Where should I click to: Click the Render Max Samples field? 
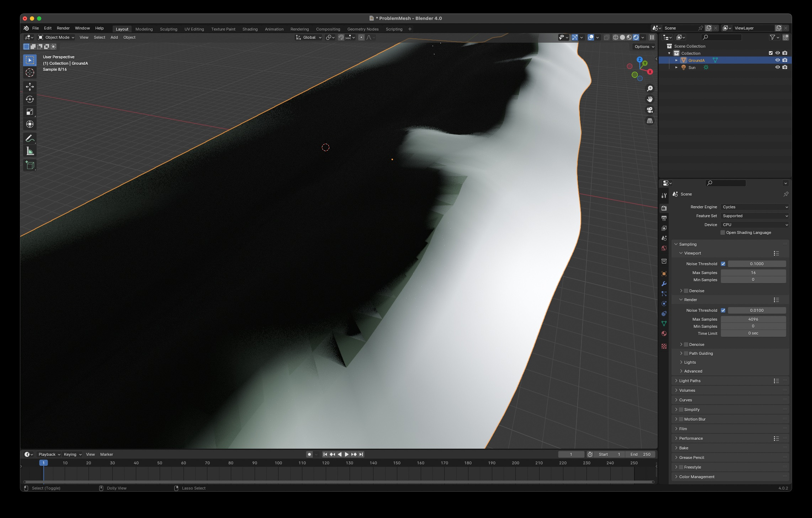(753, 319)
